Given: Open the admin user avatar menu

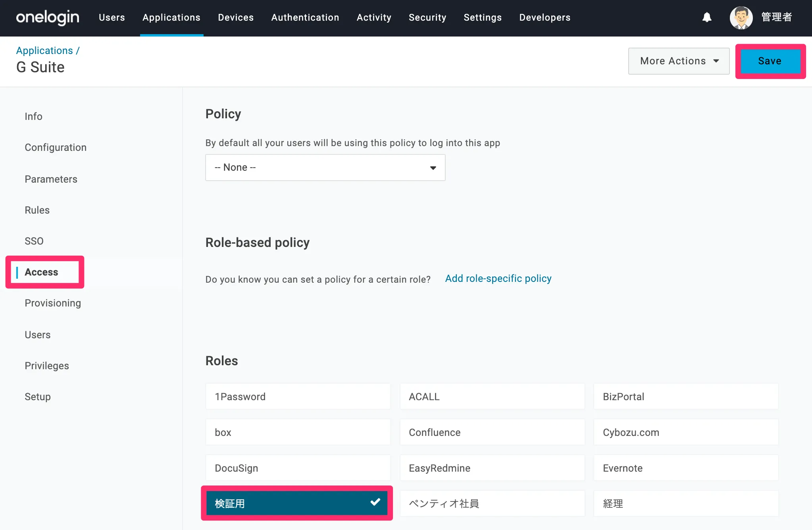Looking at the screenshot, I should 741,17.
